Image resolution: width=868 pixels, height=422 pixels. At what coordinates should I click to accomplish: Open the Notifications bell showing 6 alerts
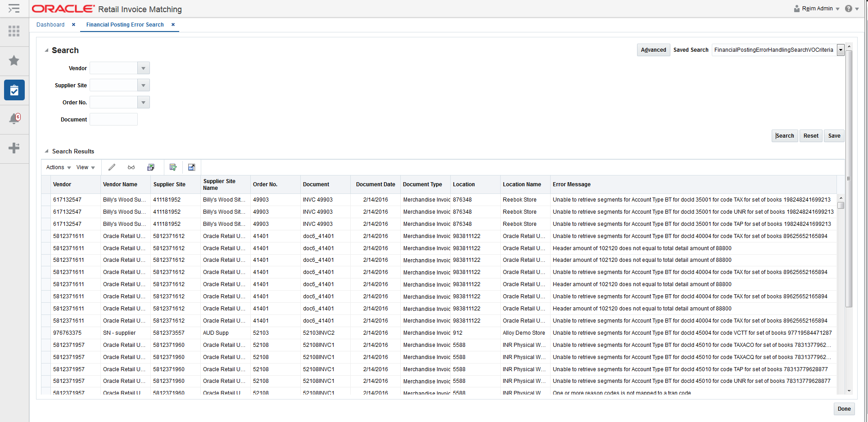(14, 119)
